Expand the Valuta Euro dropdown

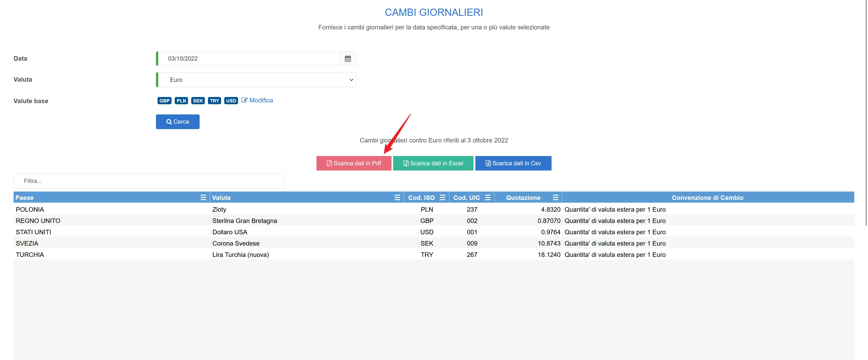[x=256, y=80]
